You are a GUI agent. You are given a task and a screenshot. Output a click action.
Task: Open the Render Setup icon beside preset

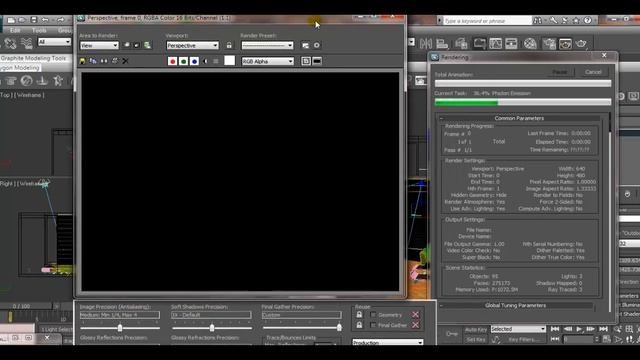tap(305, 45)
